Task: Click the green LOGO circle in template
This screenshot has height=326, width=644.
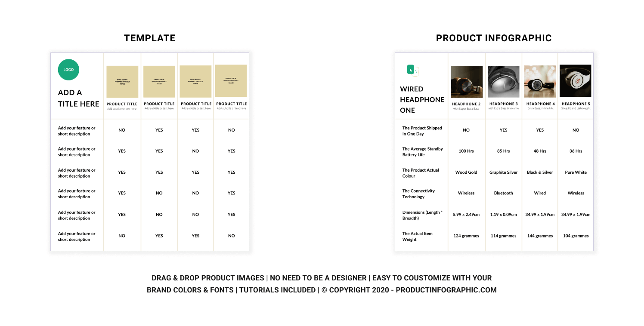Action: pyautogui.click(x=68, y=70)
